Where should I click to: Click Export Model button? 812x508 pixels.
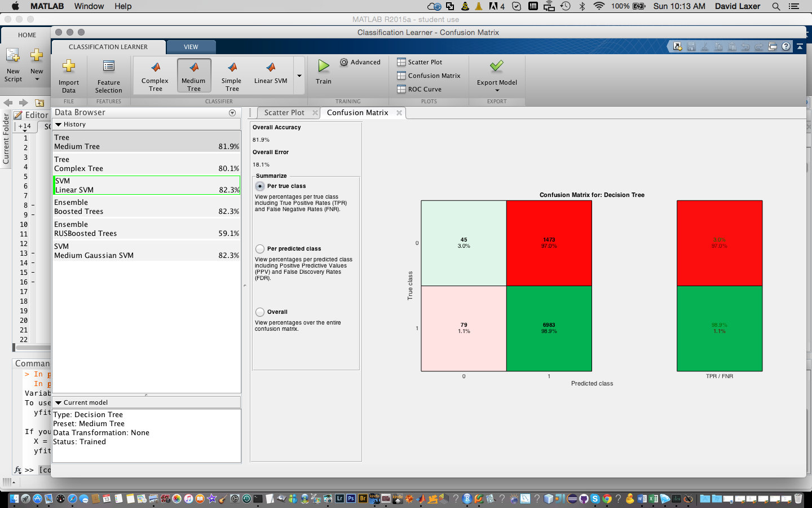[x=497, y=76]
